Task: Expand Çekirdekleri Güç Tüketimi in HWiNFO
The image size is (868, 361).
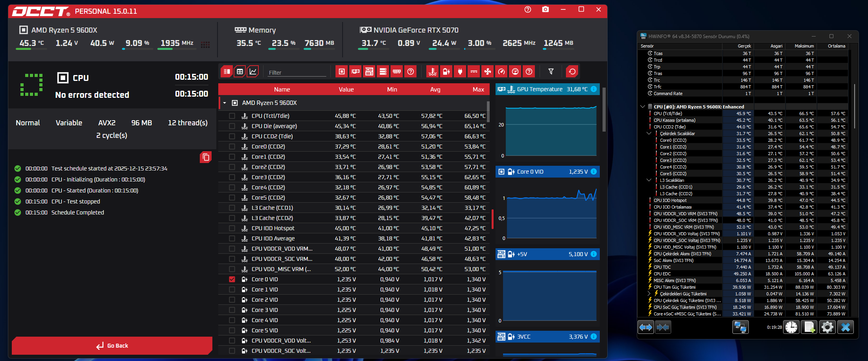Action: click(649, 293)
